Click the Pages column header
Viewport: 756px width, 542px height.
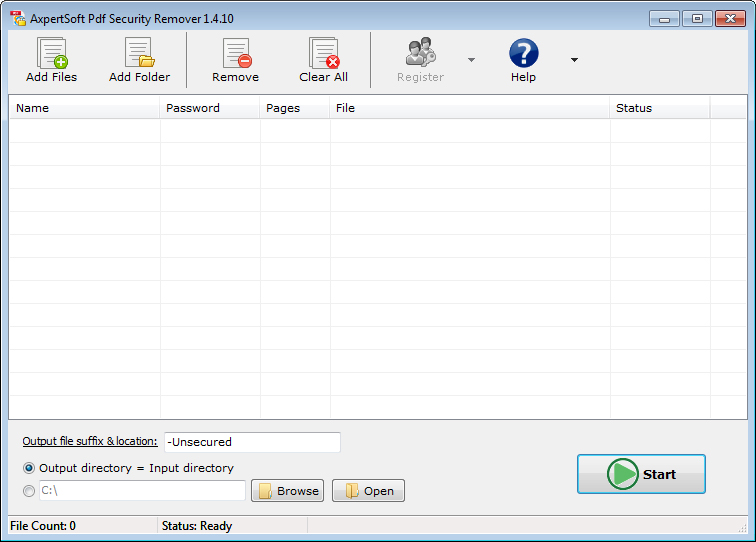click(295, 108)
